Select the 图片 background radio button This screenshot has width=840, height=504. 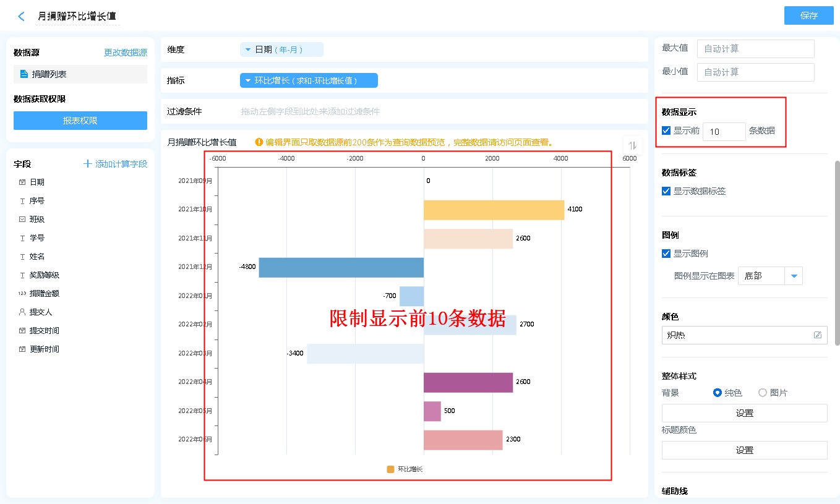pos(763,393)
